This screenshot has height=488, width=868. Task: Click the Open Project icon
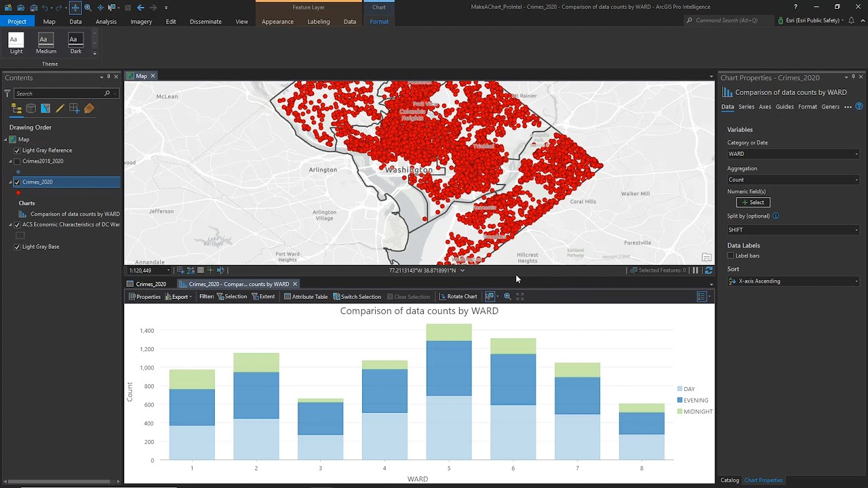point(21,7)
